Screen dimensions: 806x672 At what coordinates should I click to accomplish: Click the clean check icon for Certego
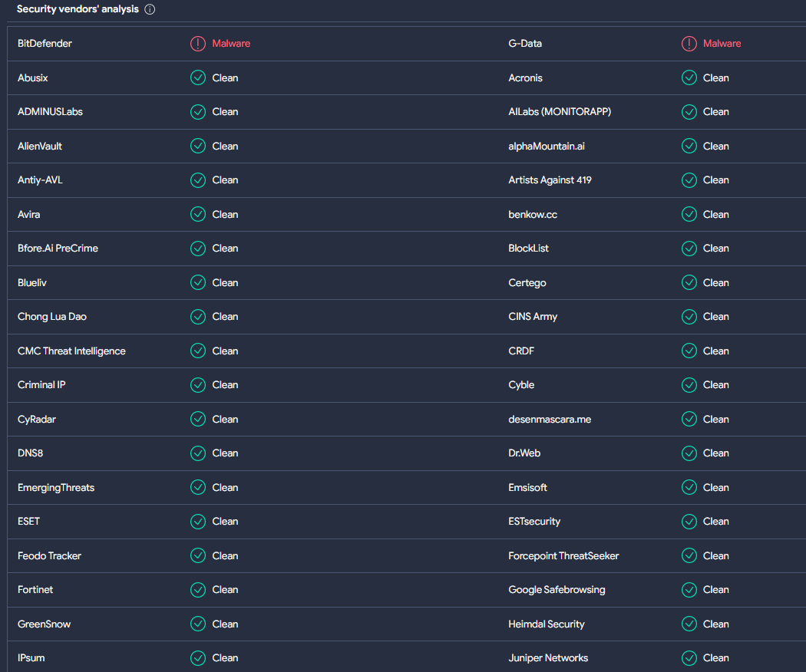coord(689,282)
